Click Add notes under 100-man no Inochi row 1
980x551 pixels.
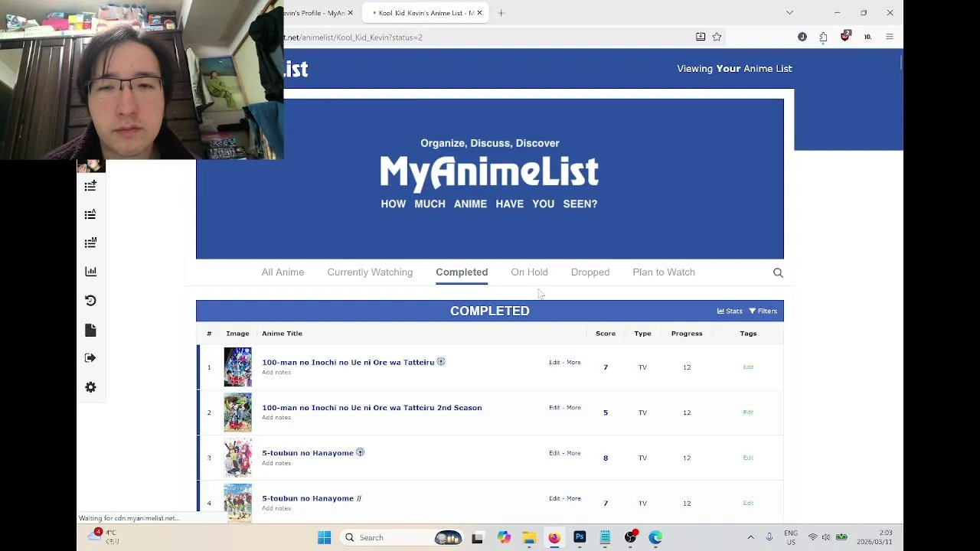(276, 373)
